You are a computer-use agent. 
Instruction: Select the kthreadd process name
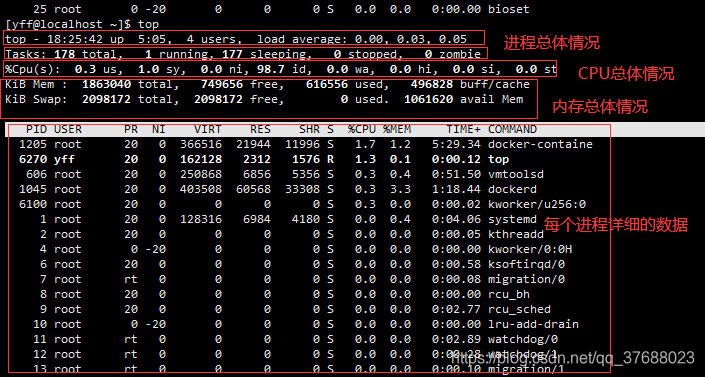pyautogui.click(x=516, y=234)
